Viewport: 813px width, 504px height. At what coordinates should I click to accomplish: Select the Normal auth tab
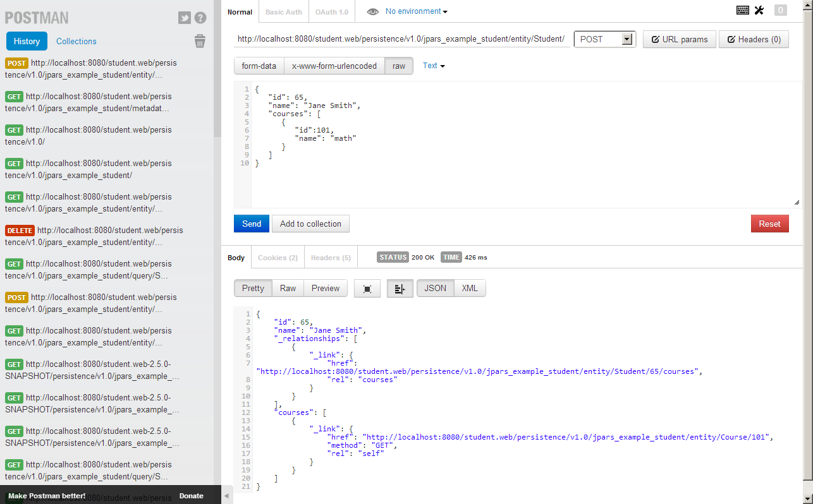[240, 12]
